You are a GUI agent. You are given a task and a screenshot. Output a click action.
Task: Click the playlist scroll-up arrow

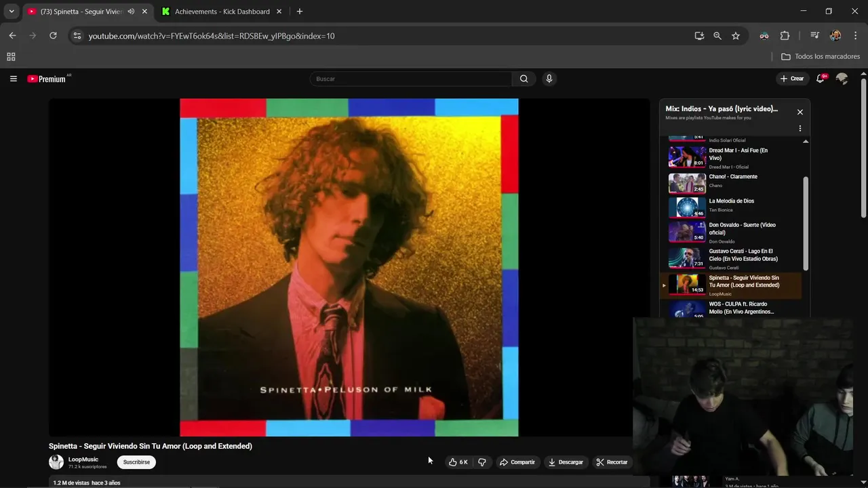point(806,141)
